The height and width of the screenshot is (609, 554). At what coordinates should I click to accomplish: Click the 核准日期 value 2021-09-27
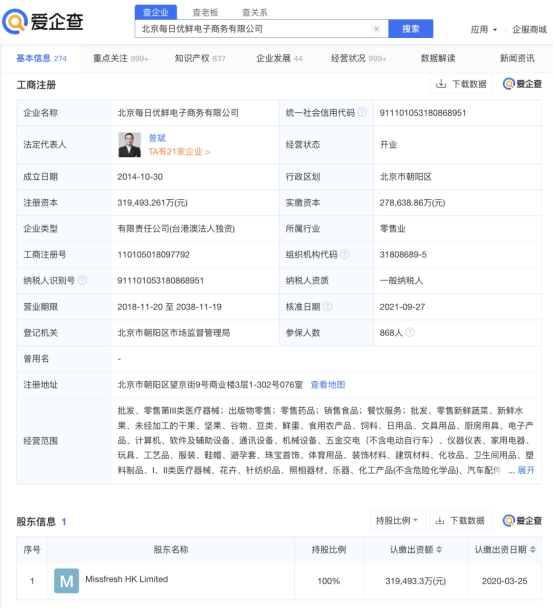click(x=402, y=307)
